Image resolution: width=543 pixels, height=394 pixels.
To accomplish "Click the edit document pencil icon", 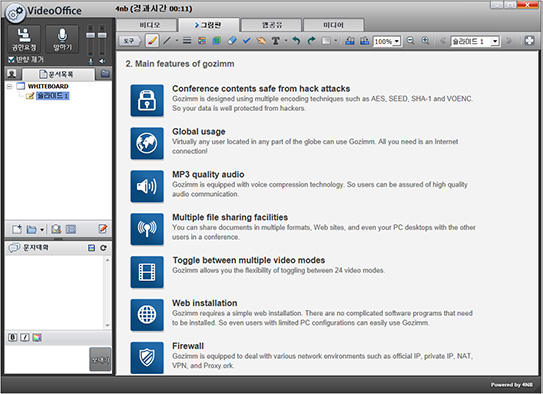I will [x=103, y=229].
